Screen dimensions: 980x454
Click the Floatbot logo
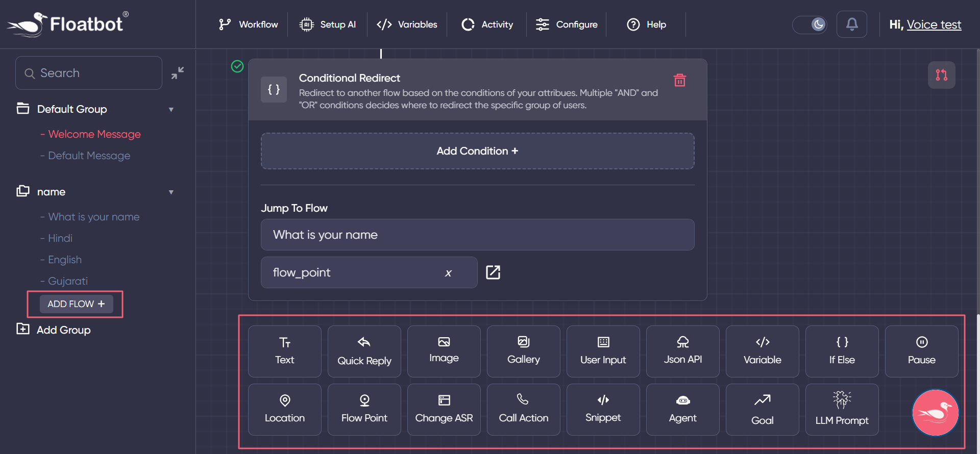tap(68, 24)
